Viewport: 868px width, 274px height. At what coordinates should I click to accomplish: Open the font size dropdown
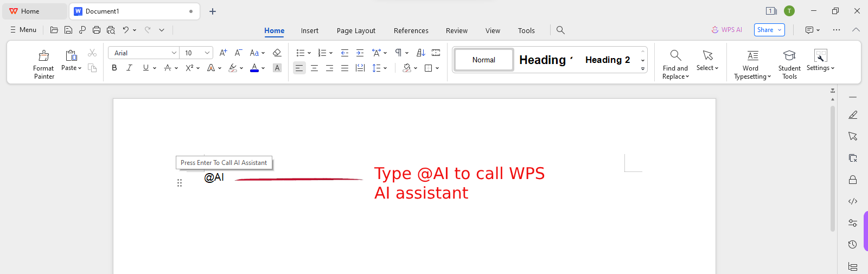207,53
